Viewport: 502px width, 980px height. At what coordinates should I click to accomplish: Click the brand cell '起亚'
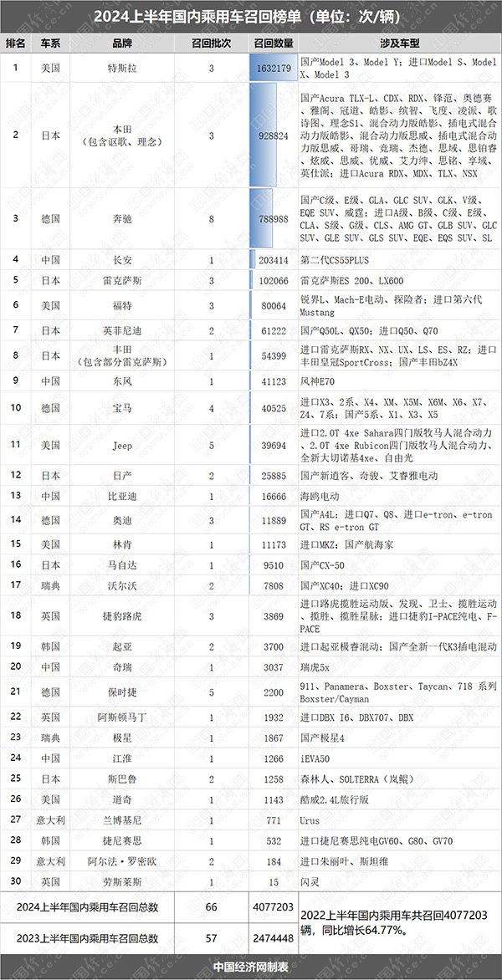pyautogui.click(x=122, y=646)
